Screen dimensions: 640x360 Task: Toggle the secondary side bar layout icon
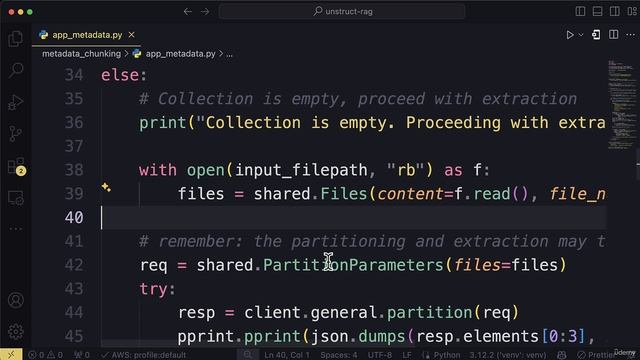[614, 11]
